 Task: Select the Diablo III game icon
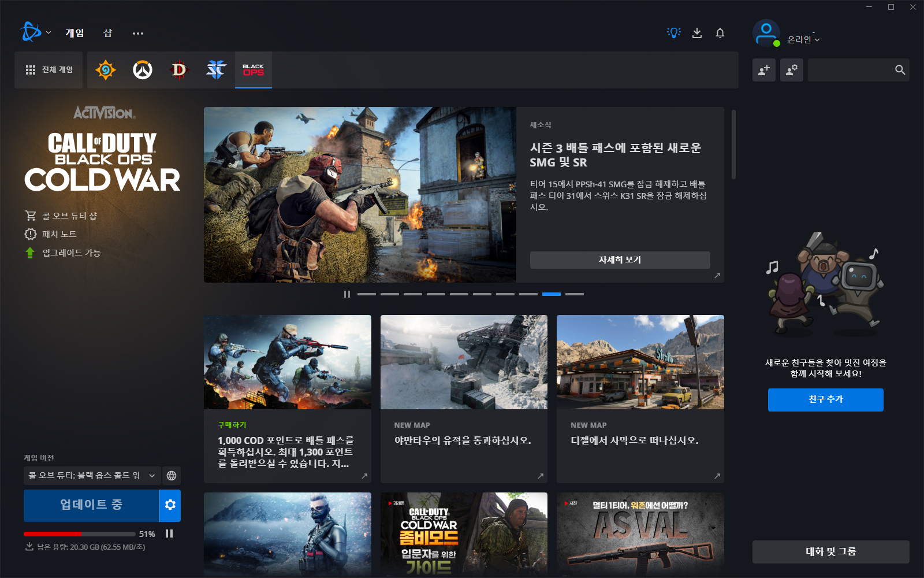click(180, 70)
